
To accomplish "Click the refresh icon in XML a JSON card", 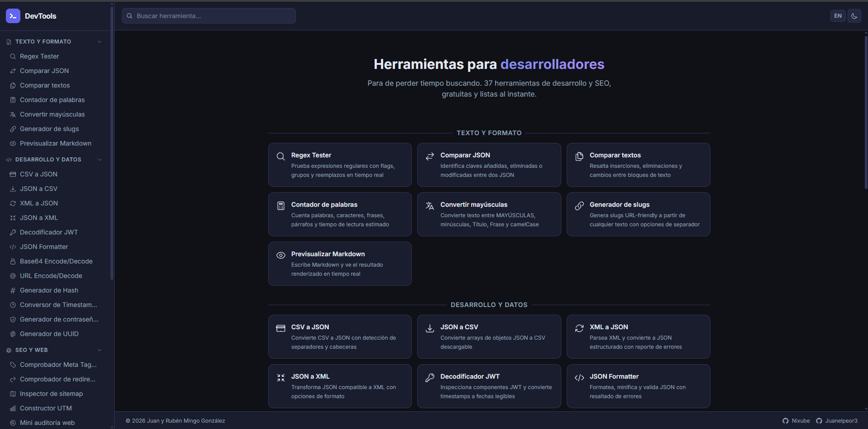I will pos(579,328).
